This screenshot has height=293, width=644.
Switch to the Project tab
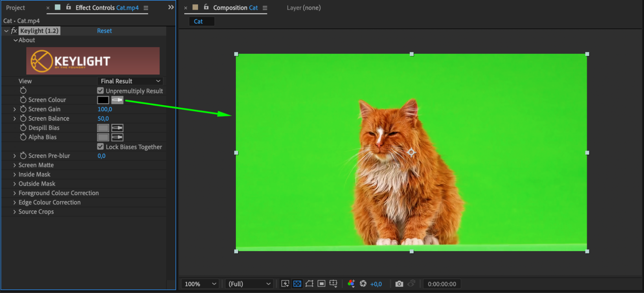pyautogui.click(x=15, y=8)
